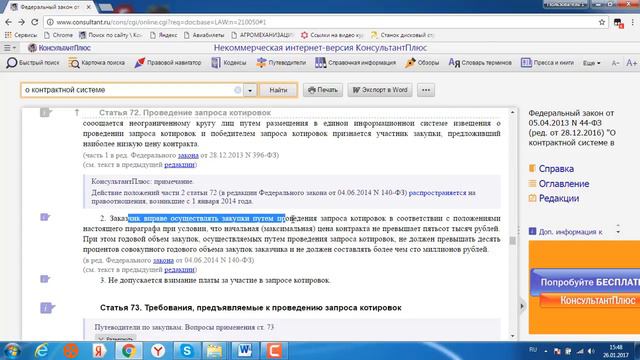The image size is (640, 360).
Task: Open the three-dots more actions button
Action: coord(426,90)
